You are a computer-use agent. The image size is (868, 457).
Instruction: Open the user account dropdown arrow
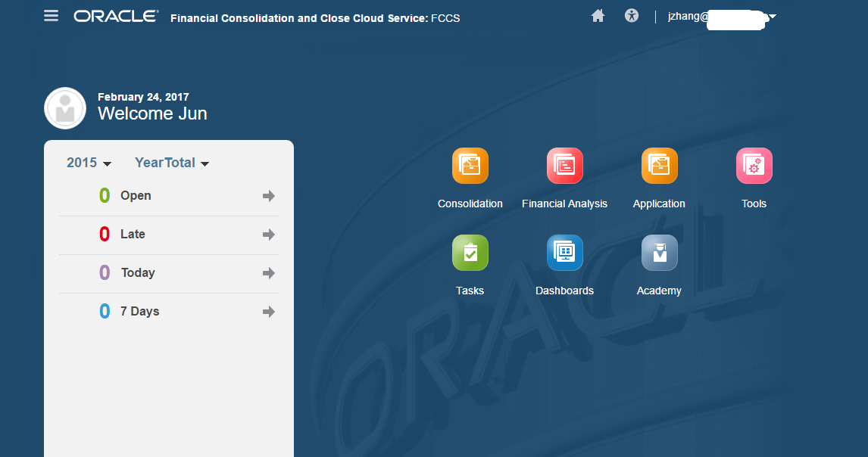point(773,17)
